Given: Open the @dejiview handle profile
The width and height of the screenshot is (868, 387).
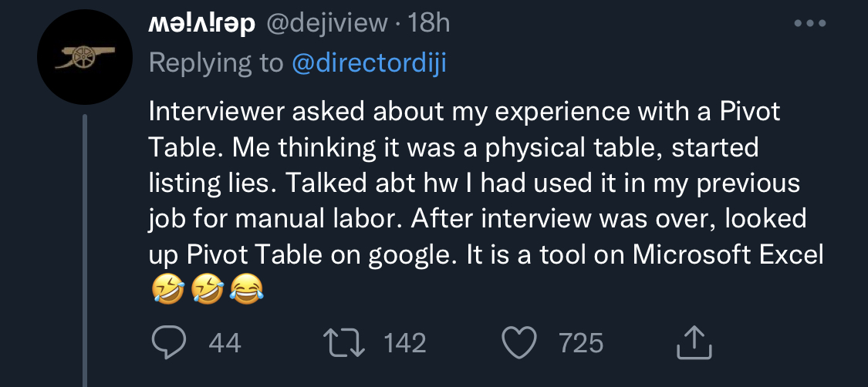Looking at the screenshot, I should (328, 23).
